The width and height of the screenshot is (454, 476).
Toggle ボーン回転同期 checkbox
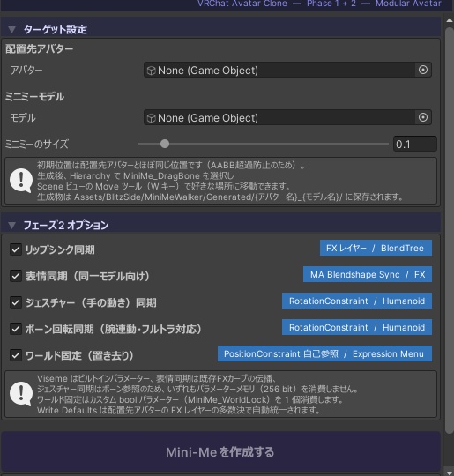[16, 329]
